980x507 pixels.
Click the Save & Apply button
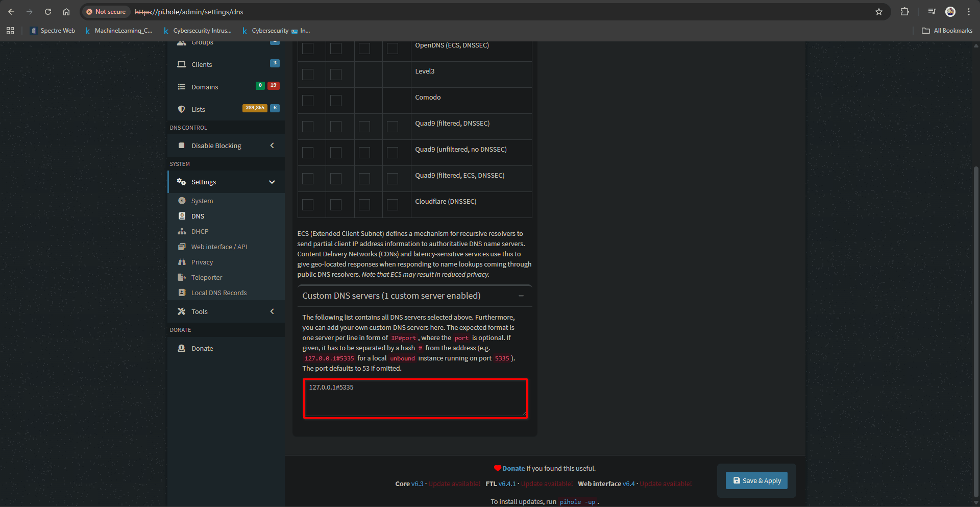click(756, 480)
